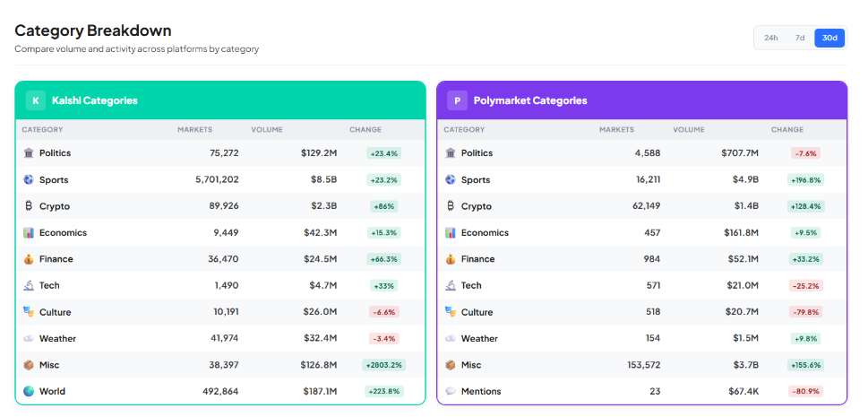Click the Kalshi Economics chart icon
Screen dimensions: 868x417
[x=29, y=233]
